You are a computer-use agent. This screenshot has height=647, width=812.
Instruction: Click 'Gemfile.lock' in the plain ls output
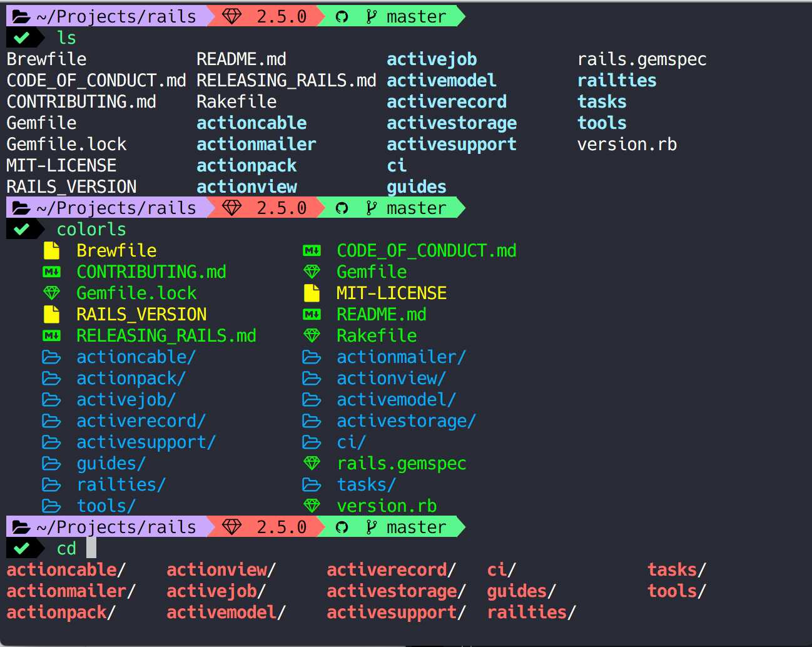tap(66, 145)
